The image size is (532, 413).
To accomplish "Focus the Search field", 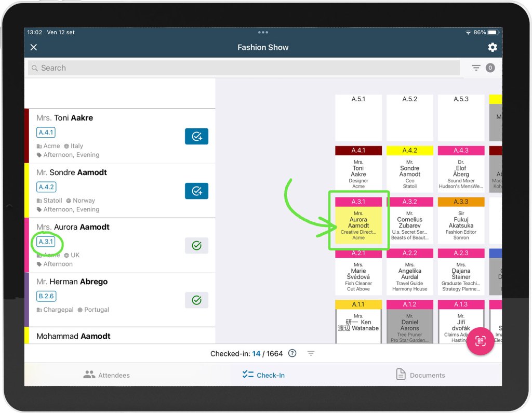I will (x=244, y=68).
